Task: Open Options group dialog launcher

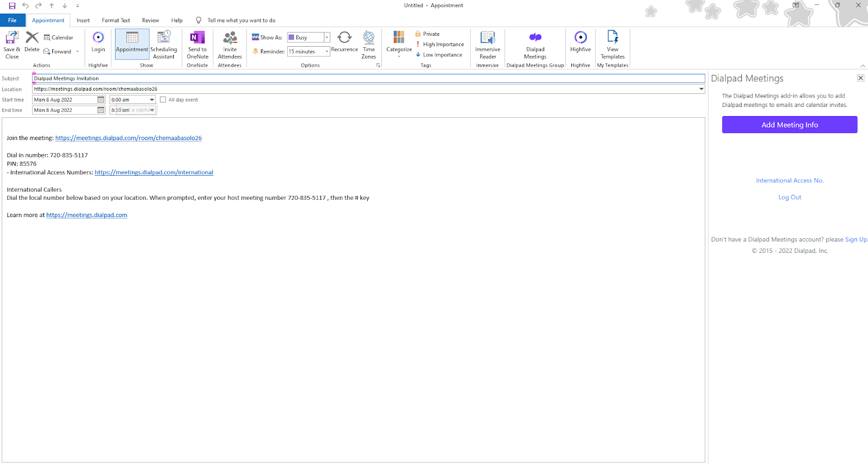Action: [x=378, y=65]
